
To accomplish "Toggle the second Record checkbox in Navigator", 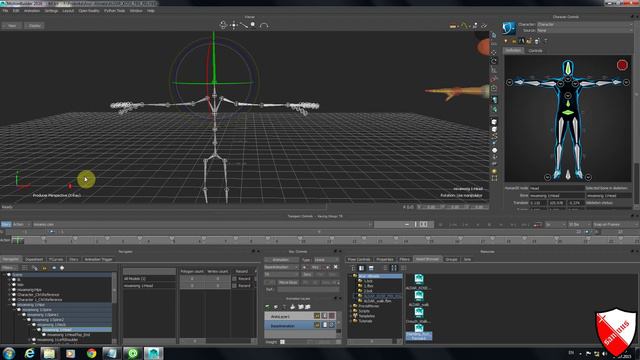I will [x=234, y=286].
